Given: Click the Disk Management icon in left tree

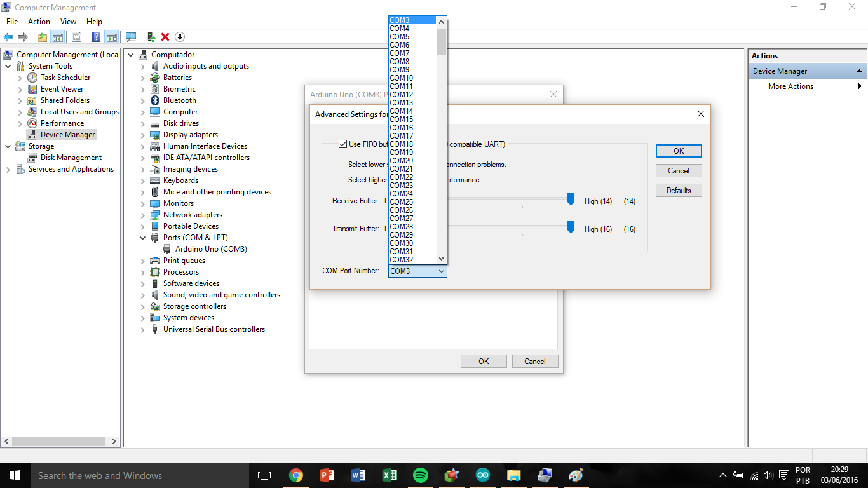Looking at the screenshot, I should [32, 158].
